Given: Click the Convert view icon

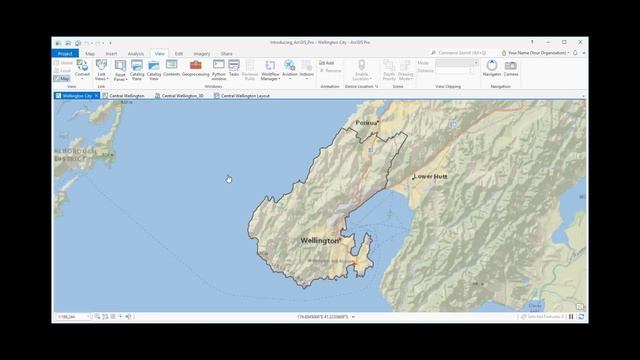Looking at the screenshot, I should point(82,66).
